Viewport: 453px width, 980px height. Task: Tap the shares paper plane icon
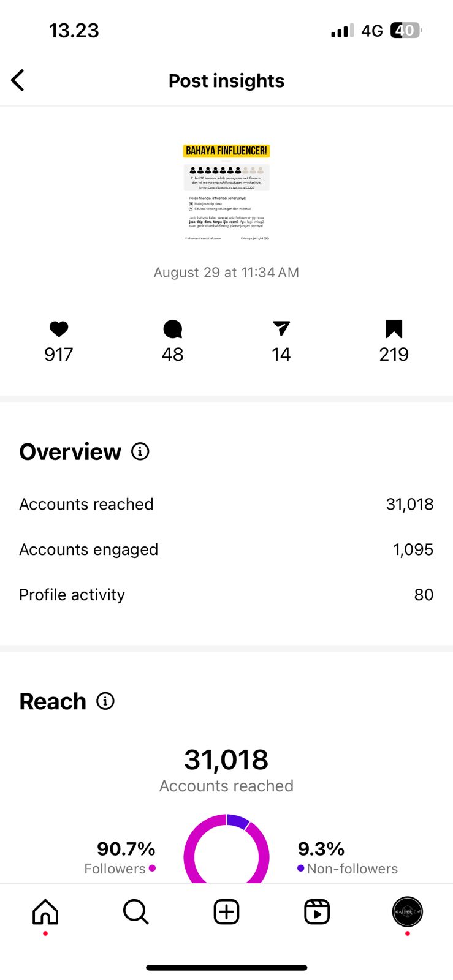pos(281,329)
